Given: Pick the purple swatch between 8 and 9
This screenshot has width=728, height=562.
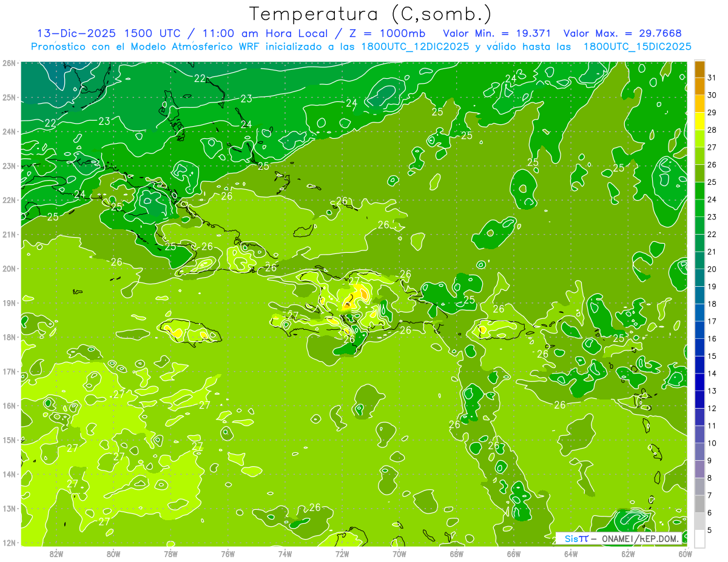Looking at the screenshot, I should click(699, 469).
